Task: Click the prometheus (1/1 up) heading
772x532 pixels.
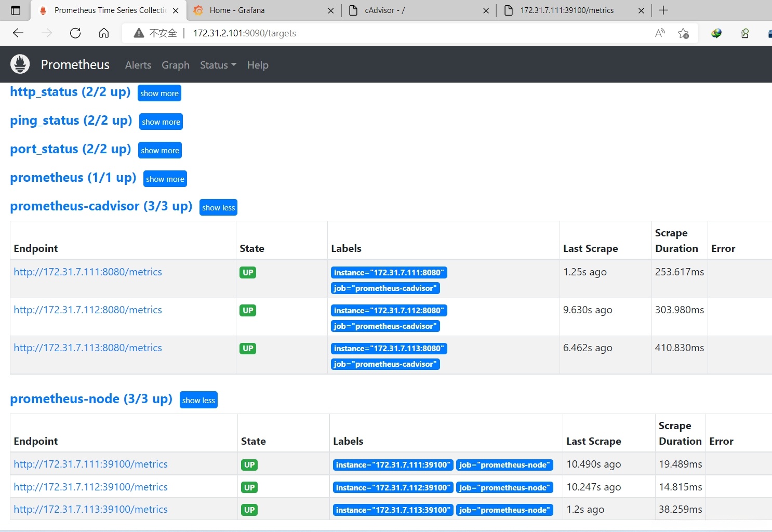Action: click(x=73, y=178)
